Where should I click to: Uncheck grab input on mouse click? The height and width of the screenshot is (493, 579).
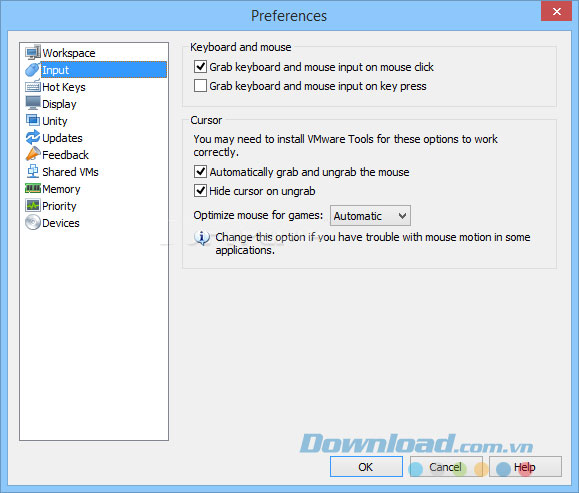pos(200,67)
